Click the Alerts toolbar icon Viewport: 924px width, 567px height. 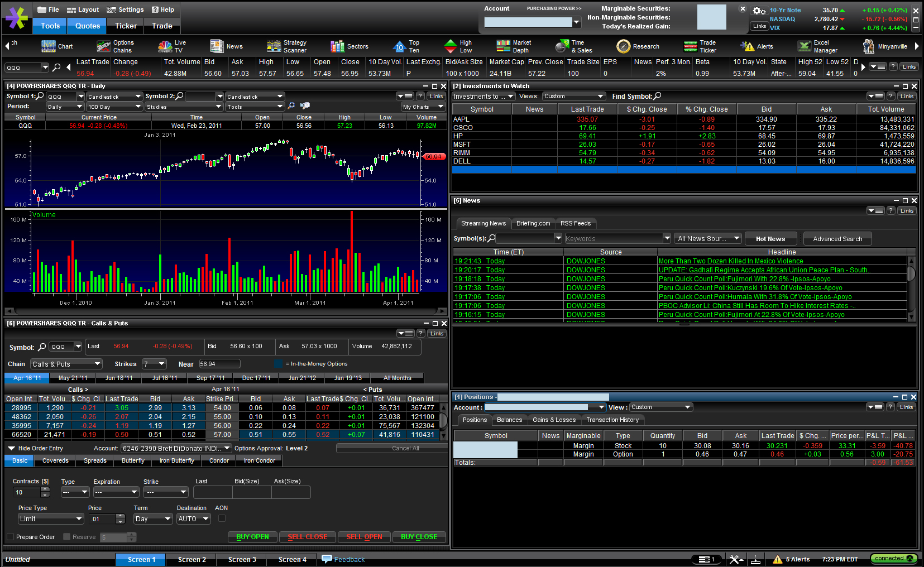click(x=747, y=46)
